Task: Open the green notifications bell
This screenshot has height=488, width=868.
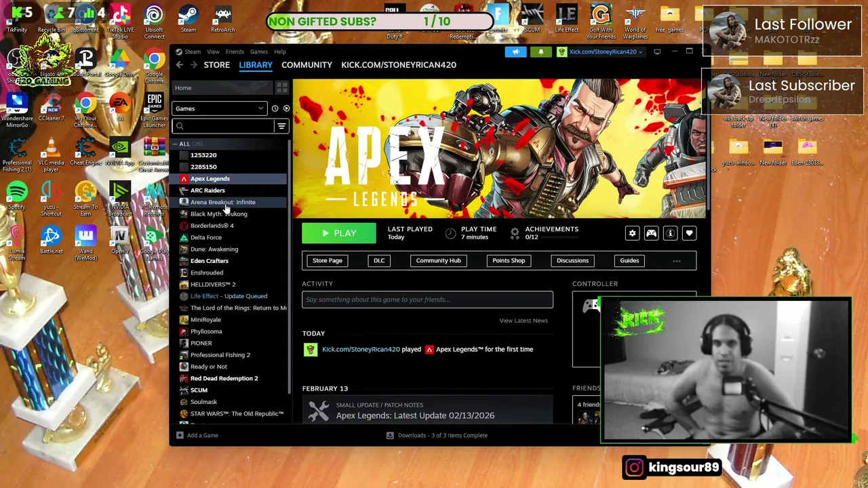Action: tap(540, 52)
